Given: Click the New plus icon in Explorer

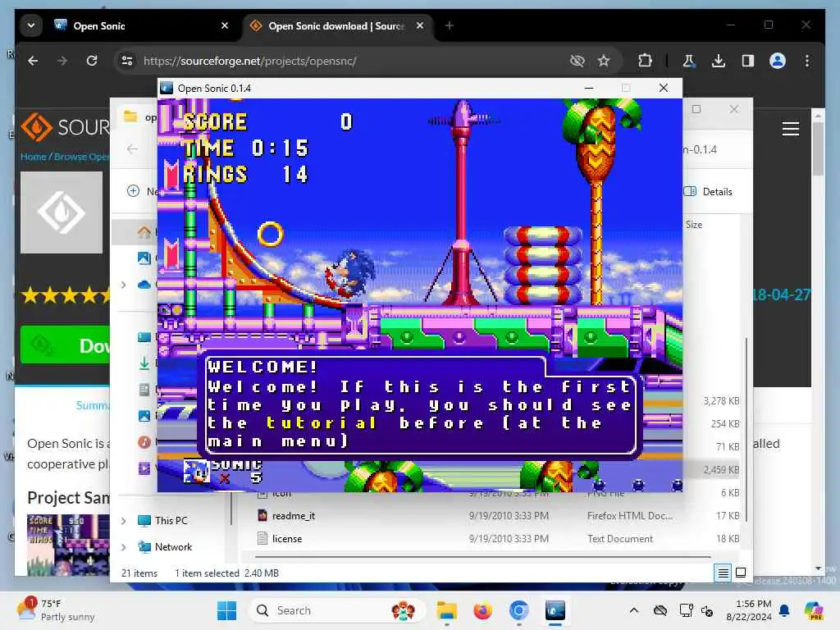Looking at the screenshot, I should pyautogui.click(x=134, y=191).
